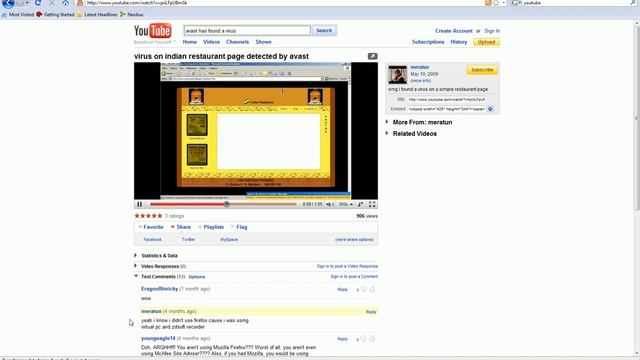Open the Latest Headlines feed bookmark
Image resolution: width=640 pixels, height=360 pixels.
[97, 14]
